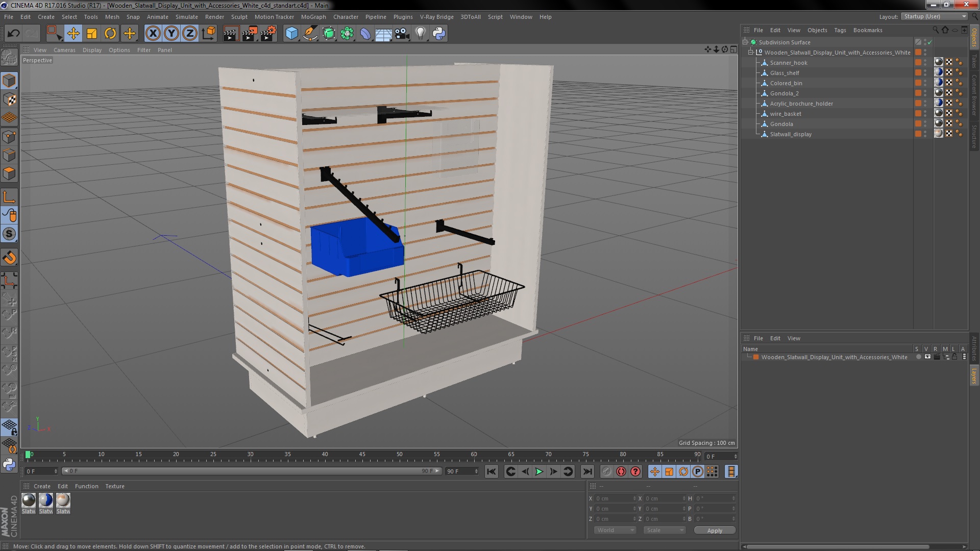The image size is (980, 551).
Task: Open the Simulate menu
Action: (x=187, y=17)
